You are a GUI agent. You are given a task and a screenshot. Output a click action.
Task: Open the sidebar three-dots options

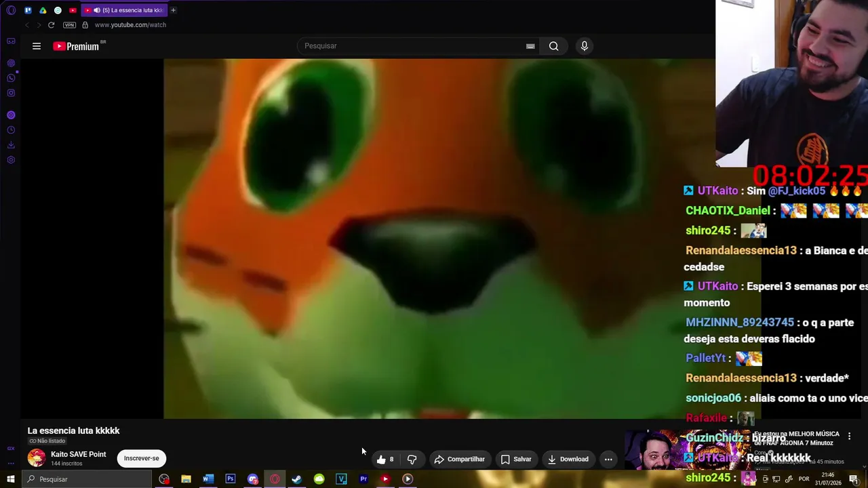tap(11, 464)
